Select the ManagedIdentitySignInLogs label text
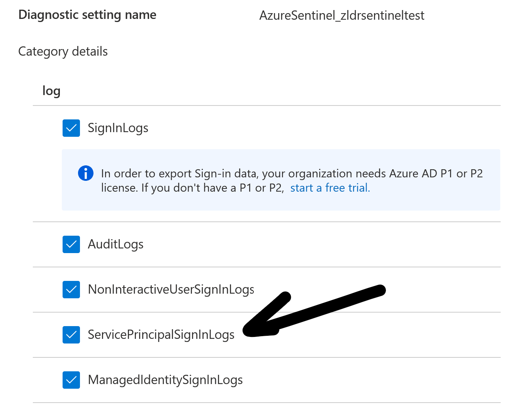The height and width of the screenshot is (420, 508). [165, 380]
